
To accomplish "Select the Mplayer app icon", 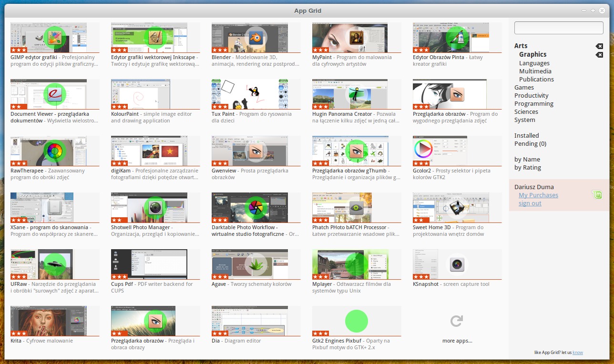I will (357, 264).
